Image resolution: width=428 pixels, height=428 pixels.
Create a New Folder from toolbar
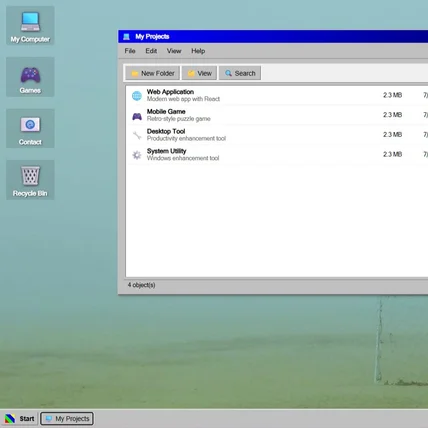[x=153, y=73]
